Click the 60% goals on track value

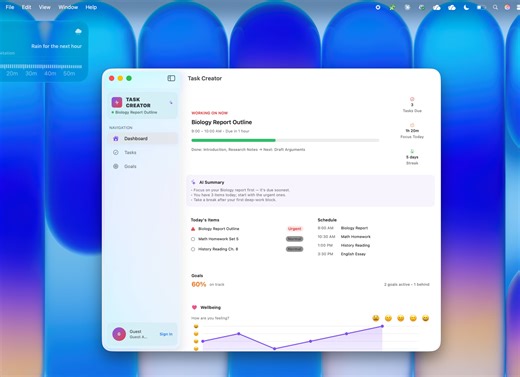point(199,284)
